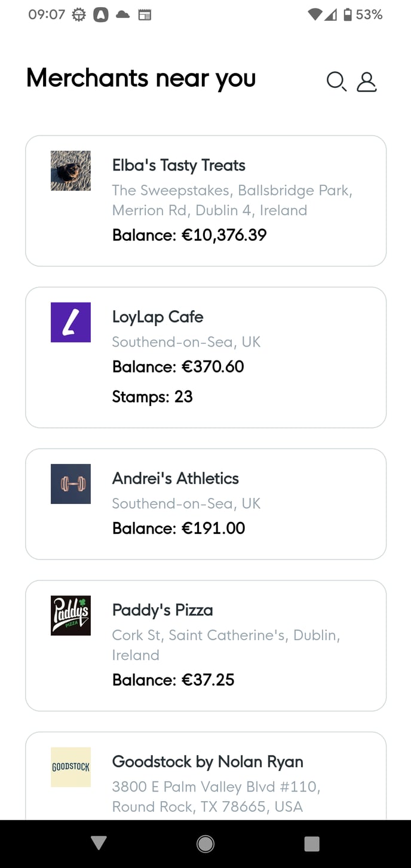Tap the Goodstock by Nolan Ryan logo
The image size is (411, 868).
[x=70, y=767]
